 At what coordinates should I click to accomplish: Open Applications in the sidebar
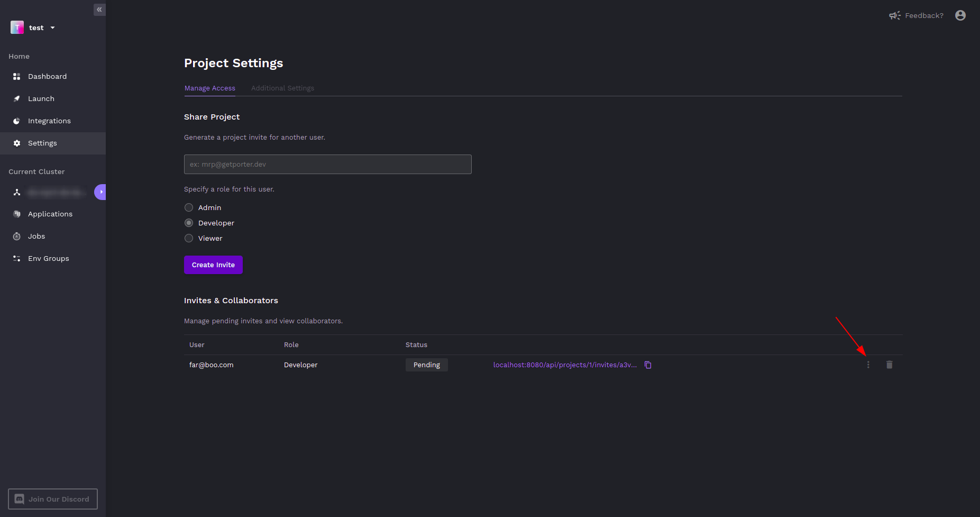pos(50,214)
